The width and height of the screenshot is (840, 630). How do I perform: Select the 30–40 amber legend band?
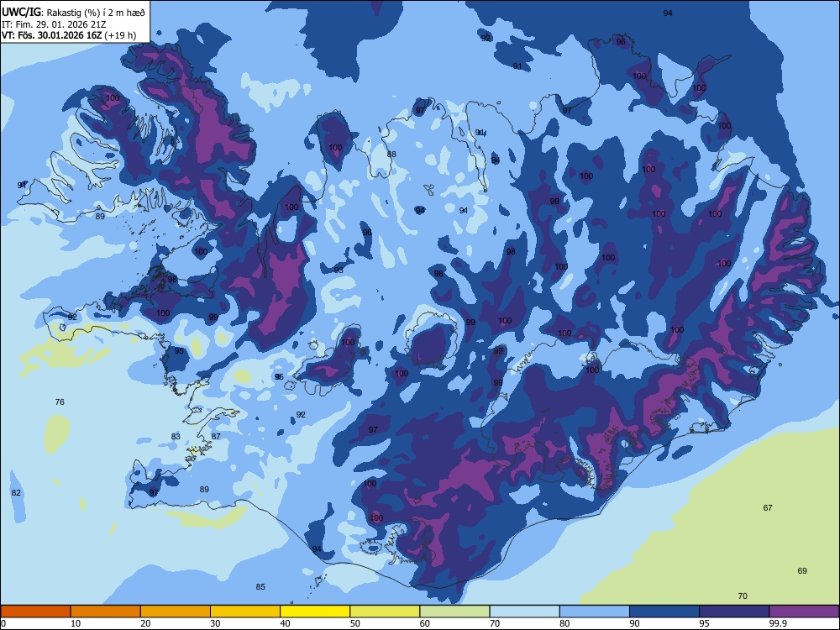pyautogui.click(x=245, y=612)
